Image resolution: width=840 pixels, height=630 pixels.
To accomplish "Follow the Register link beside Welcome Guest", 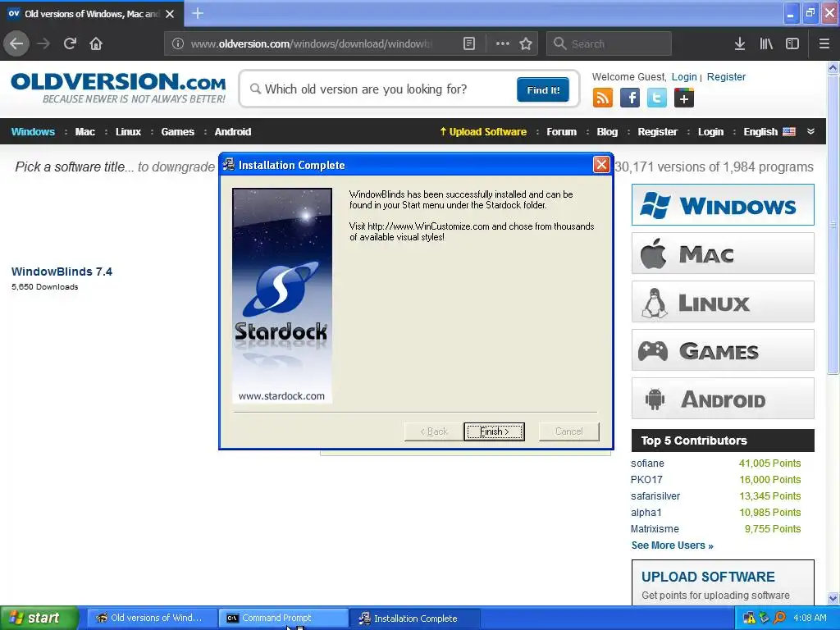I will [x=726, y=76].
